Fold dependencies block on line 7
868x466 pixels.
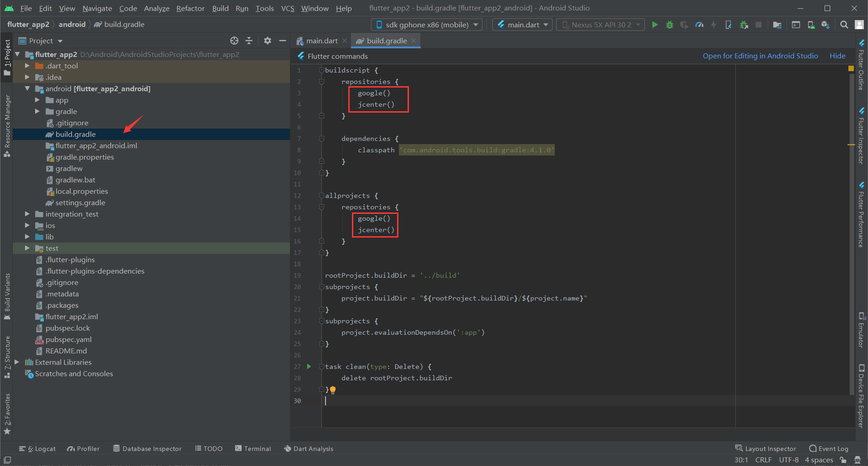click(321, 139)
